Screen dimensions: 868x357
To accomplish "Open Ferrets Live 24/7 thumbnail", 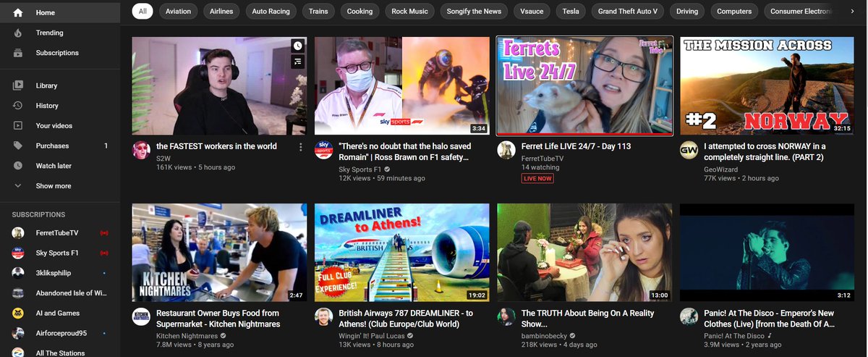I will pos(584,86).
